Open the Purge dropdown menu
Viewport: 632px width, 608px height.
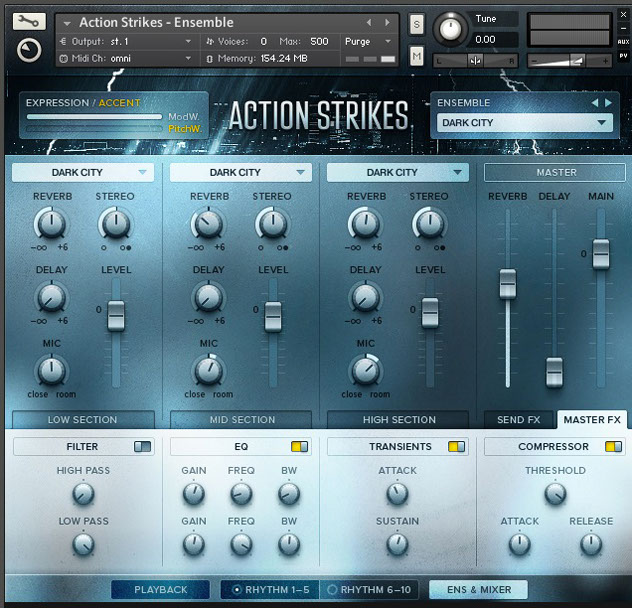(369, 42)
